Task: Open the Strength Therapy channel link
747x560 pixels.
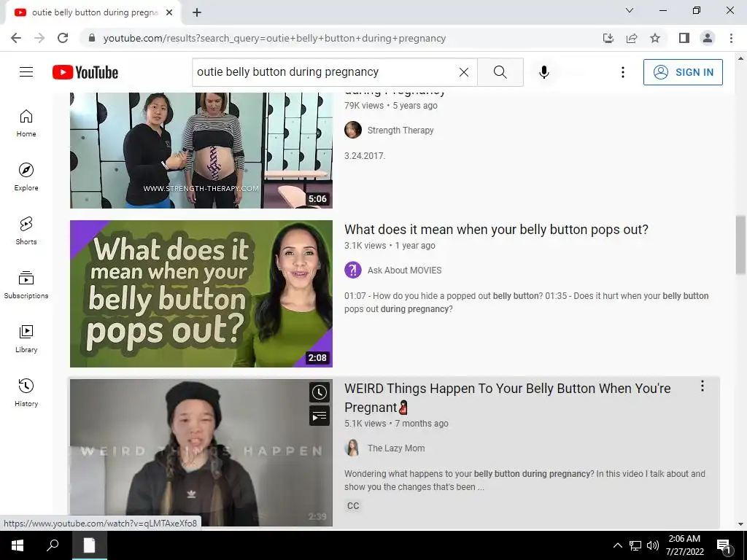Action: click(400, 131)
